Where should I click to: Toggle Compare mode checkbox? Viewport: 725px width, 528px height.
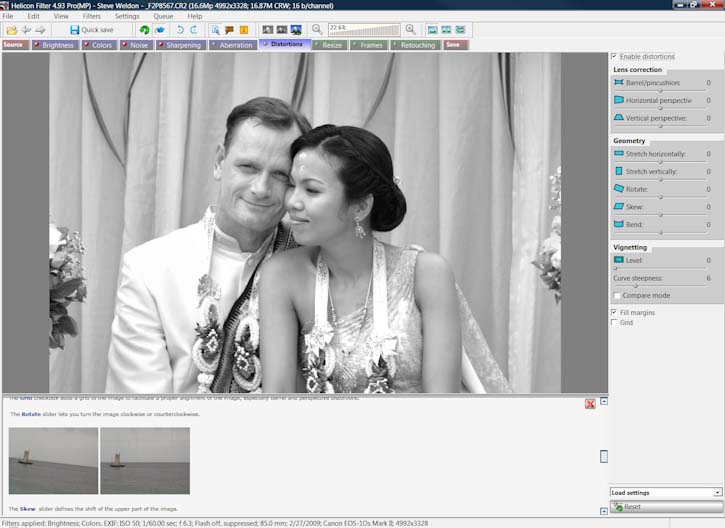pos(617,295)
